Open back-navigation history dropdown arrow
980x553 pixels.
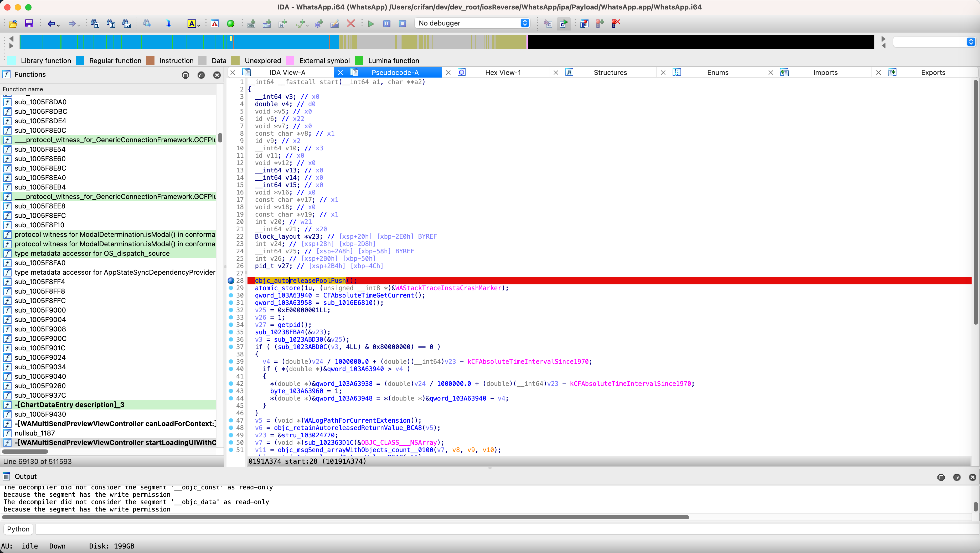[58, 25]
